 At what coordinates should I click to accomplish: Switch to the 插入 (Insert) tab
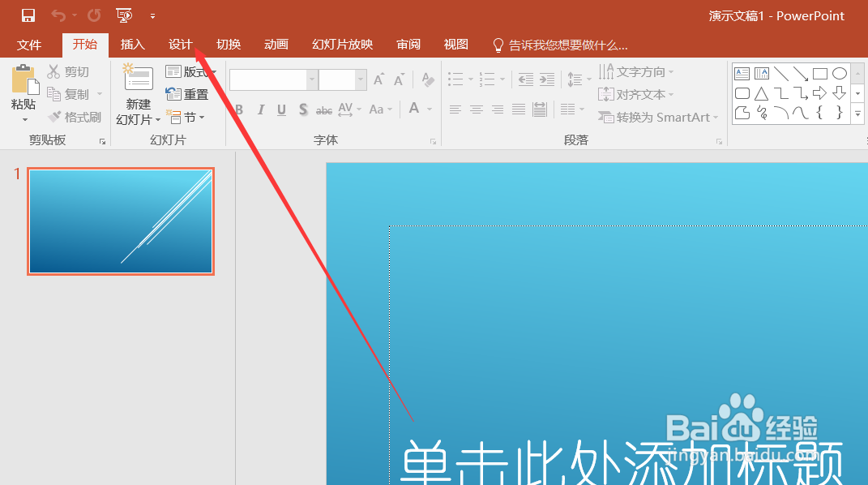133,45
